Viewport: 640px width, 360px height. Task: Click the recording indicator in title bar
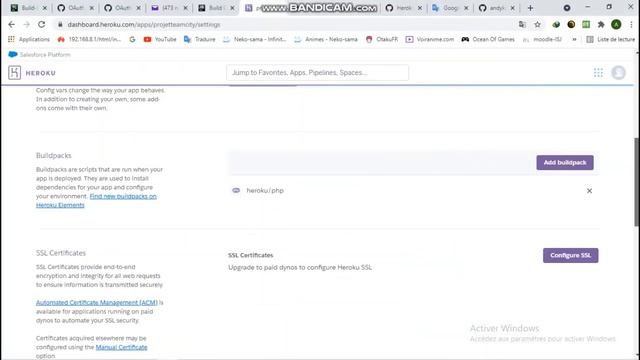point(567,8)
